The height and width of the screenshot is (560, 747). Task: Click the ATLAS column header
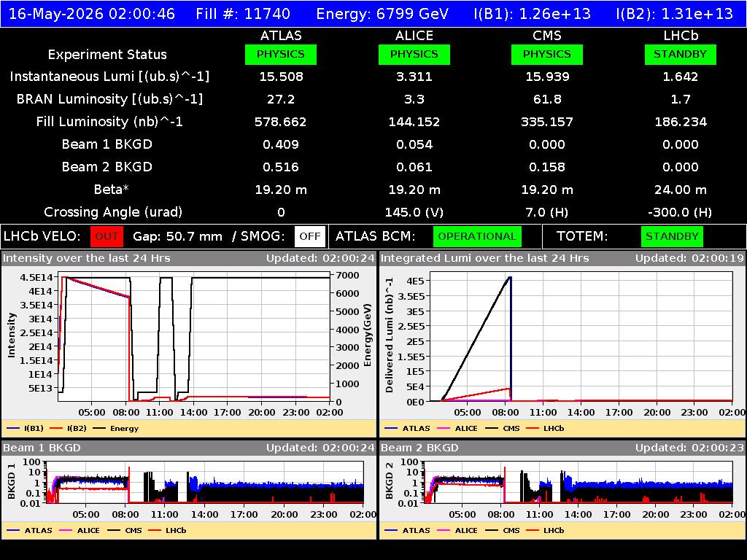pyautogui.click(x=281, y=36)
